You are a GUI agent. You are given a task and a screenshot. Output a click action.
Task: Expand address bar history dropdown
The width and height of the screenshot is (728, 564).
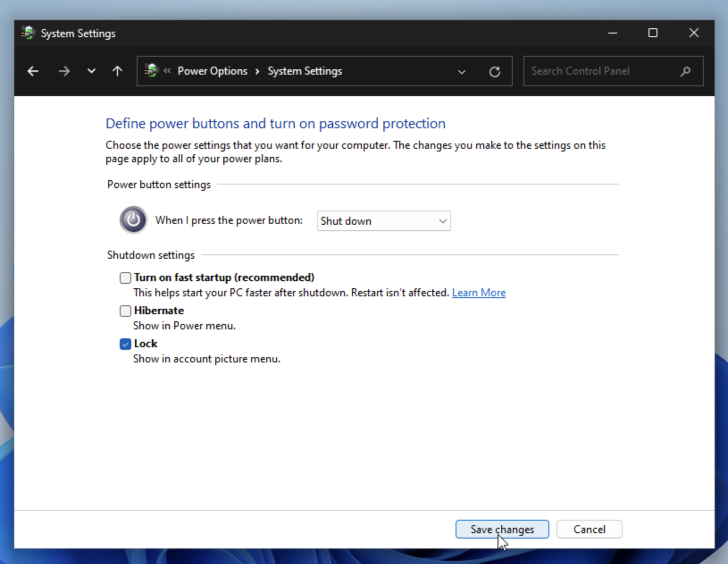tap(462, 72)
